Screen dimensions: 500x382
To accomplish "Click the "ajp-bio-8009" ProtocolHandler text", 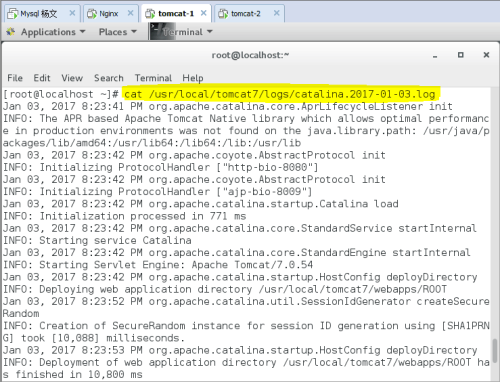I will (x=265, y=191).
